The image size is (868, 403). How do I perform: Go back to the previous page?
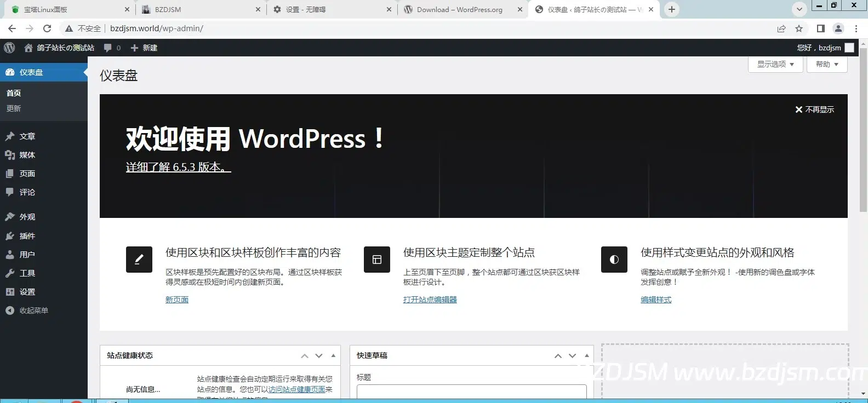[x=12, y=28]
